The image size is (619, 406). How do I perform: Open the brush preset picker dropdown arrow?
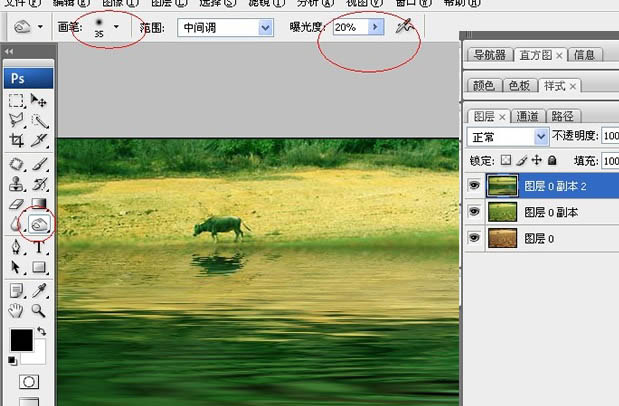[x=118, y=26]
